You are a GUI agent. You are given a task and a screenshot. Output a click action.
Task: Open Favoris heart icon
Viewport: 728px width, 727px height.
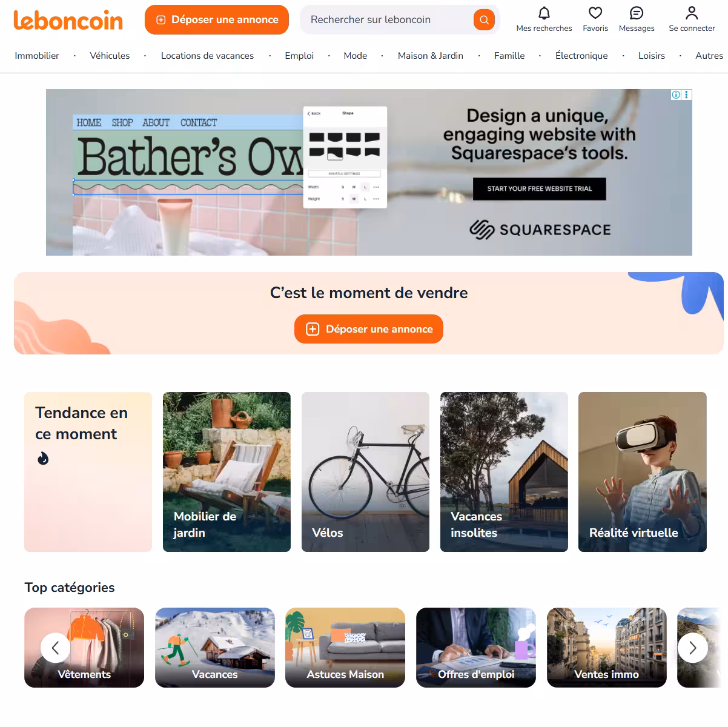click(595, 13)
